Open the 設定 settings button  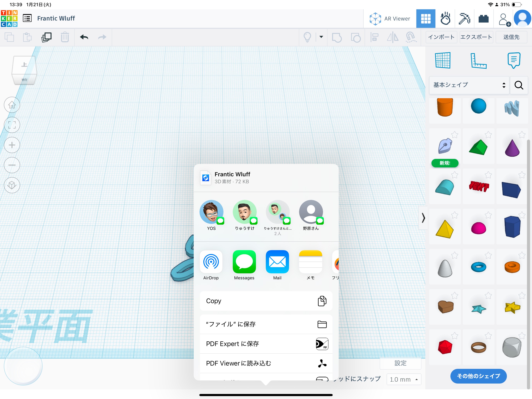click(400, 363)
